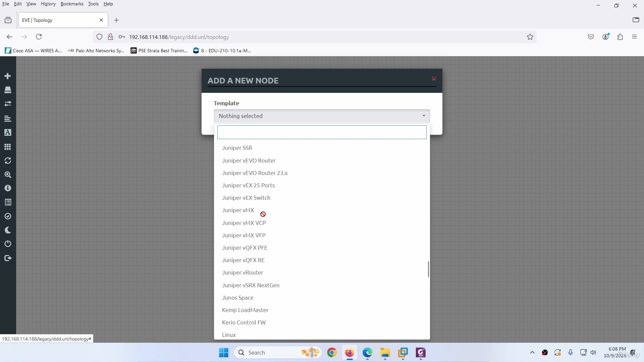Select Juniper vMX VCP template
Viewport: 644px width, 362px height.
coord(322,223)
